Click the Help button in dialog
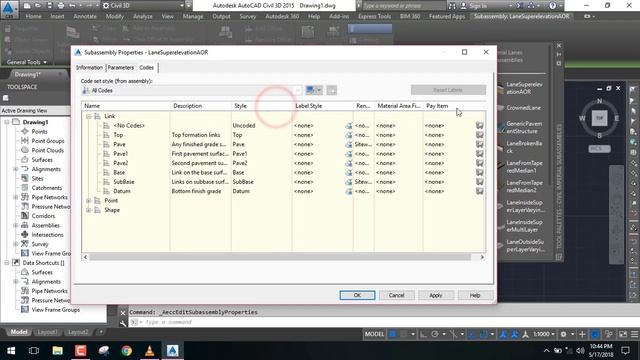The image size is (640, 360). point(475,295)
